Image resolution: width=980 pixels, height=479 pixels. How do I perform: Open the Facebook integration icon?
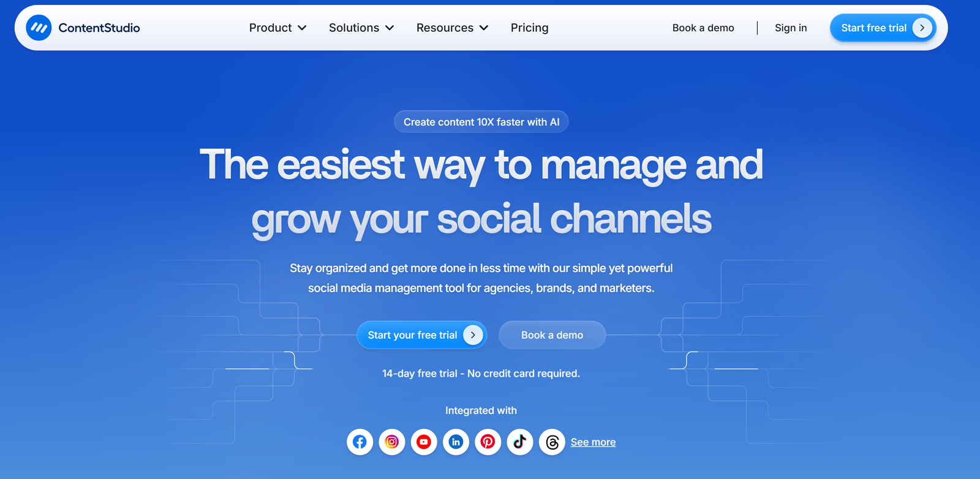[x=360, y=442]
